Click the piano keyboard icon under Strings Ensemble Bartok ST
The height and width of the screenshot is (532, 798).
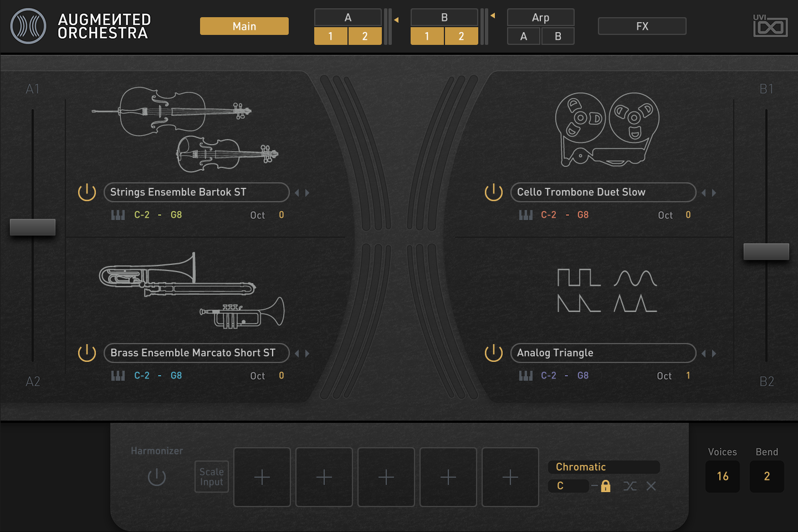tap(117, 215)
